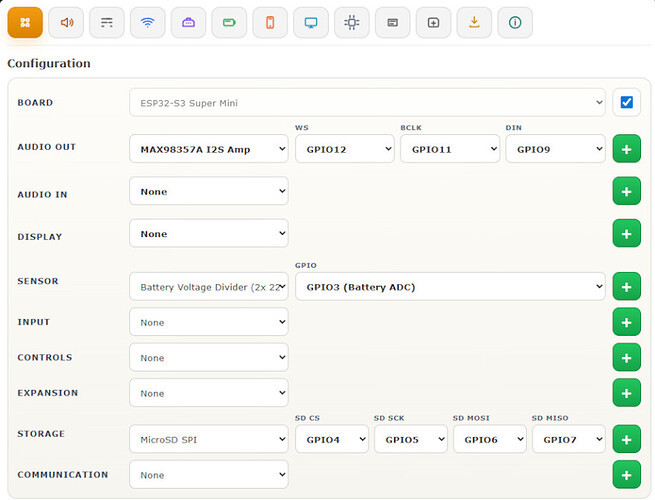
Task: Click the download firmware icon
Action: pos(474,23)
